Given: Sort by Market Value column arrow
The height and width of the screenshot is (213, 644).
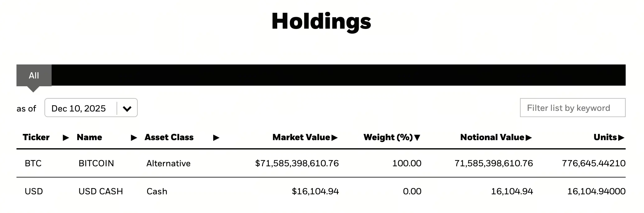Looking at the screenshot, I should 335,138.
